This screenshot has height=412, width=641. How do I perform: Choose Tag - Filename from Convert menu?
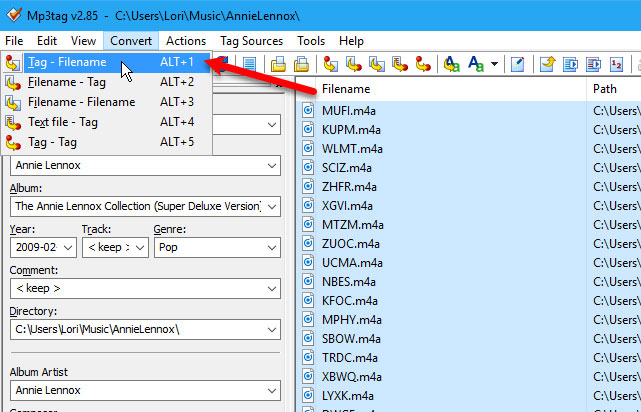coord(68,62)
